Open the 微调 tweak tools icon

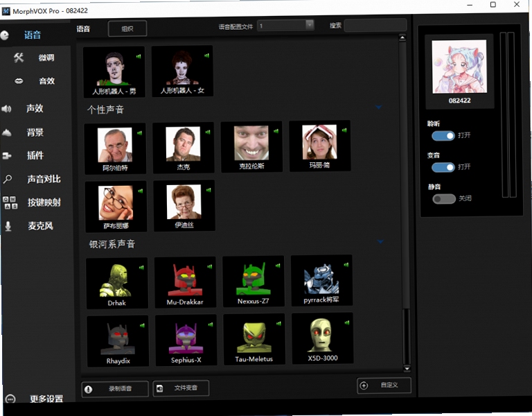(19, 58)
